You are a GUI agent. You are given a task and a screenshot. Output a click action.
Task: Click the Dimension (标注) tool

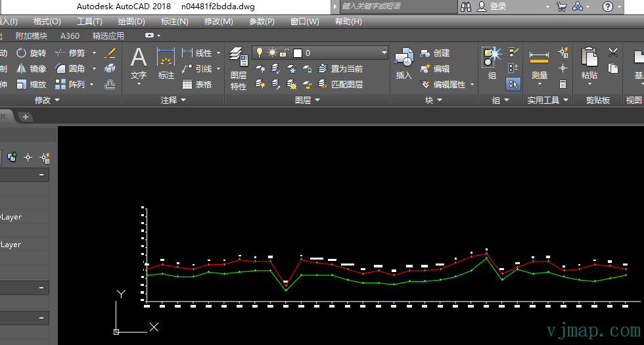coord(166,64)
